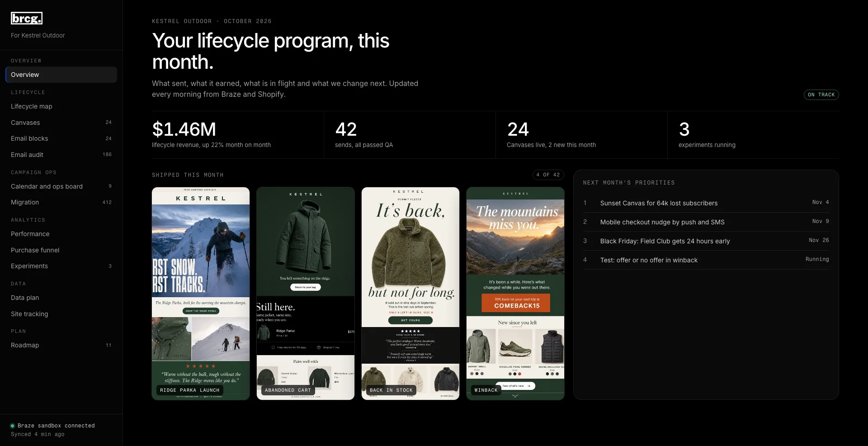The width and height of the screenshot is (868, 446).
Task: Open the Winback email thumbnail
Action: [515, 294]
